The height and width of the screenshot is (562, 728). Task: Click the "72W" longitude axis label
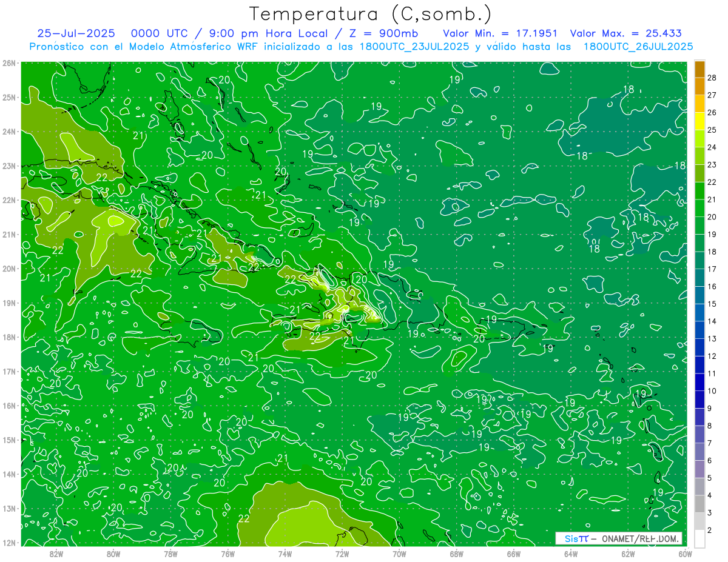click(x=342, y=553)
